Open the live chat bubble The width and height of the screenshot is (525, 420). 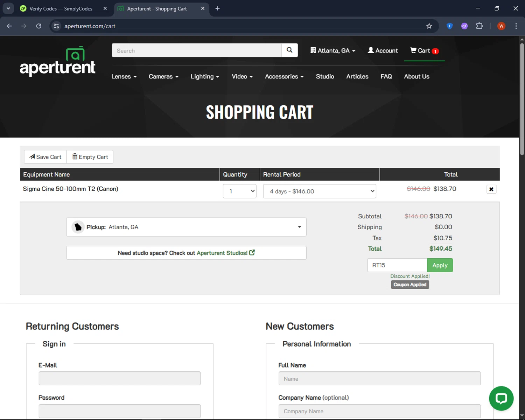click(501, 398)
